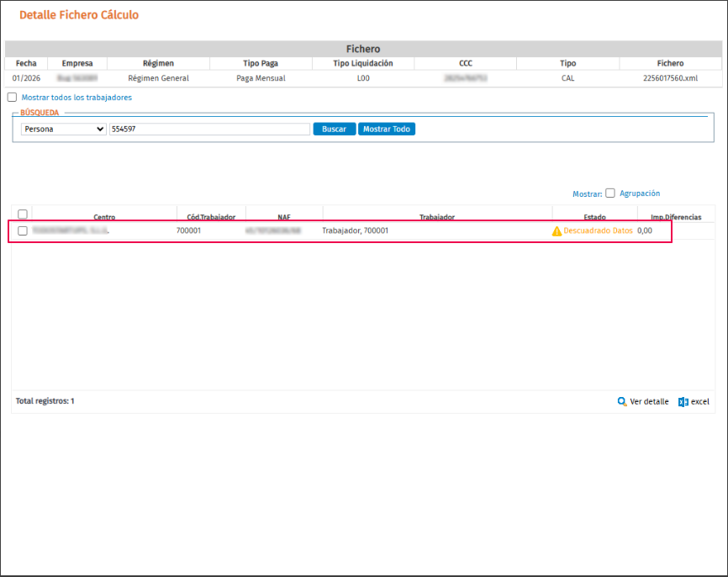728x577 pixels.
Task: Sort by the Estado column header
Action: (594, 217)
